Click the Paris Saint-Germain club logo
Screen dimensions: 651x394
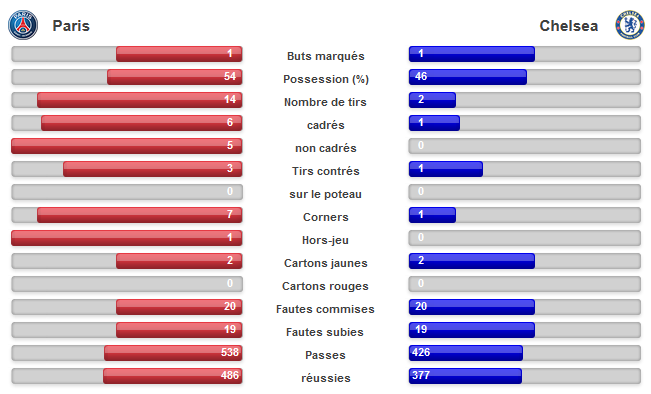23,25
